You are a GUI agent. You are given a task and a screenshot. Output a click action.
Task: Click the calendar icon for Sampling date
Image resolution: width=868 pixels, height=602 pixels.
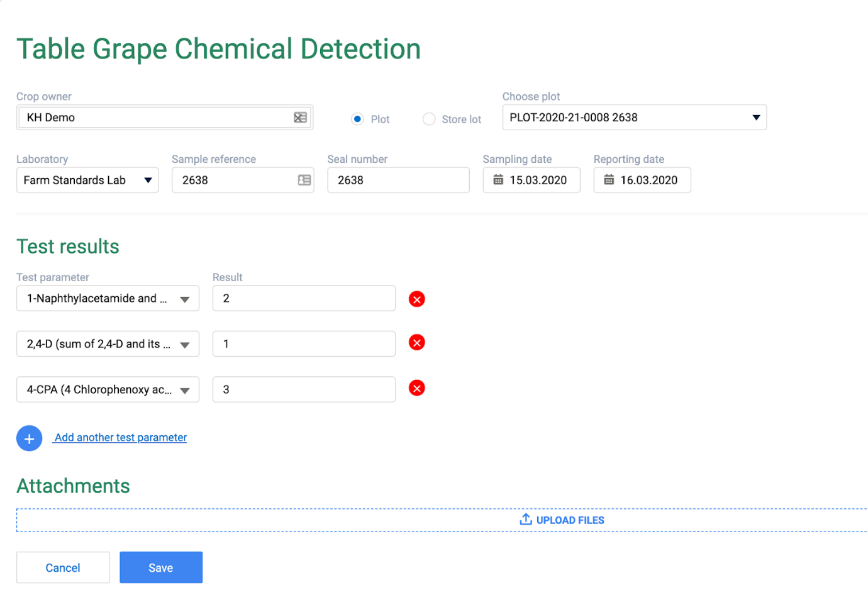498,180
